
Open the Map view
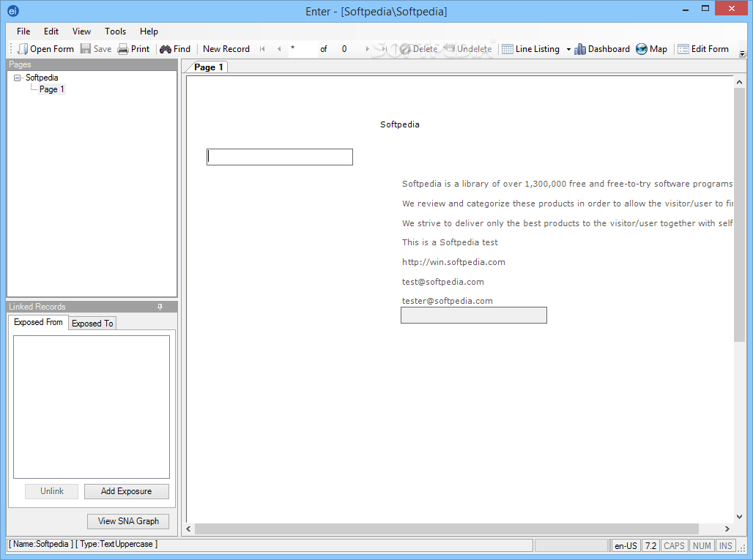652,49
